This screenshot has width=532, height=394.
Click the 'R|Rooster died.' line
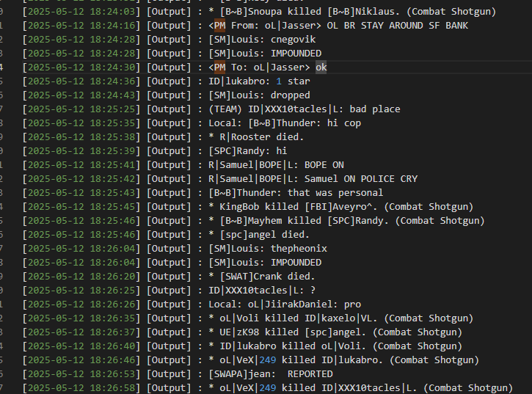coord(163,136)
